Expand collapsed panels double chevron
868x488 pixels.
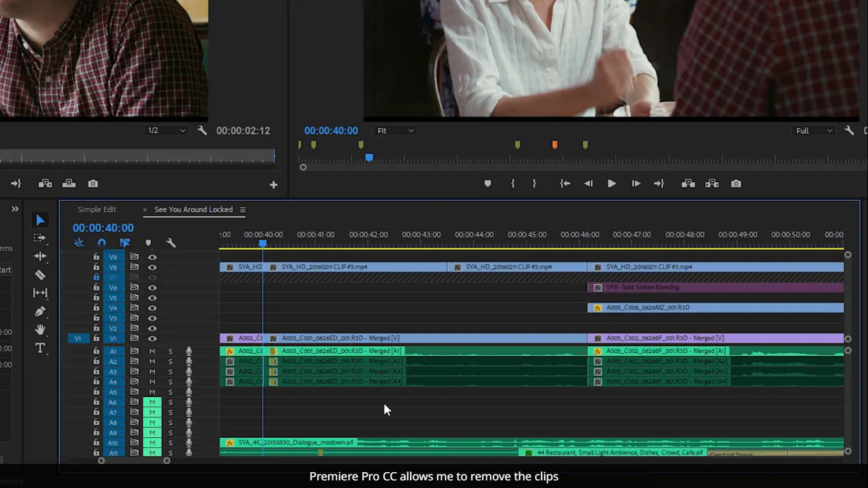pos(15,209)
